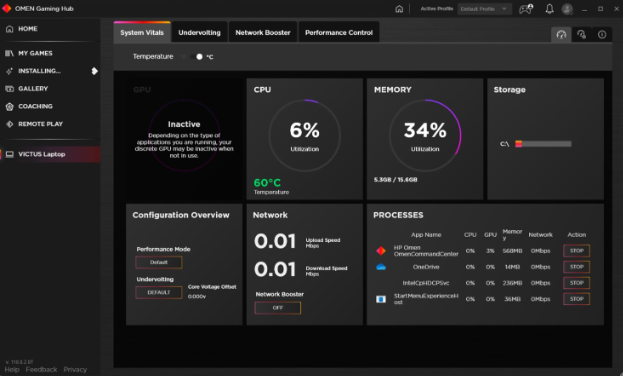Image resolution: width=624 pixels, height=376 pixels.
Task: Open the user account avatar
Action: (567, 9)
